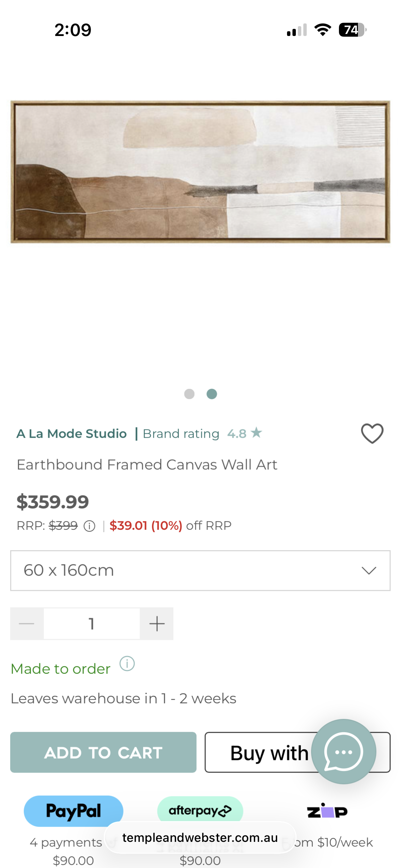This screenshot has width=400, height=868.
Task: Tap the Buy with button
Action: pyautogui.click(x=261, y=753)
